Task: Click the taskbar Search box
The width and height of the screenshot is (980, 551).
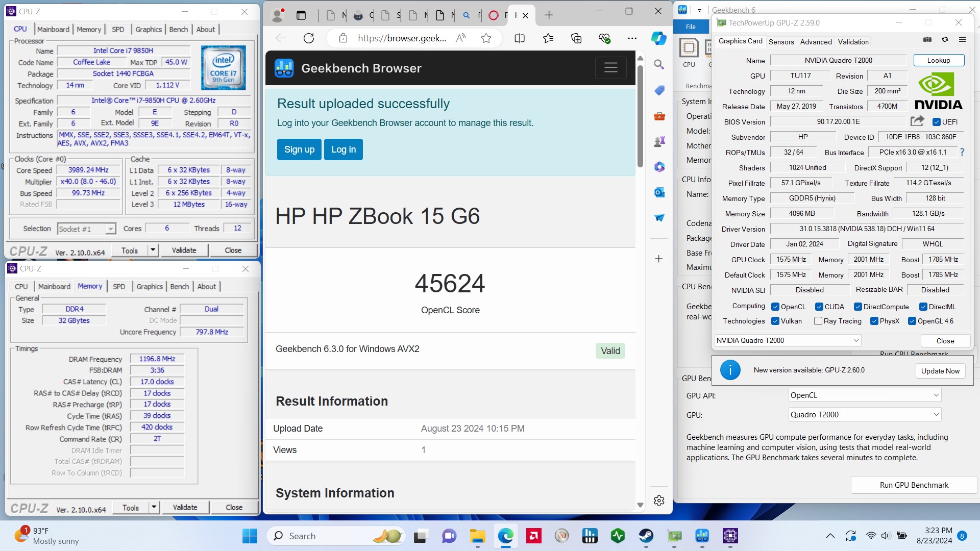Action: pos(336,536)
